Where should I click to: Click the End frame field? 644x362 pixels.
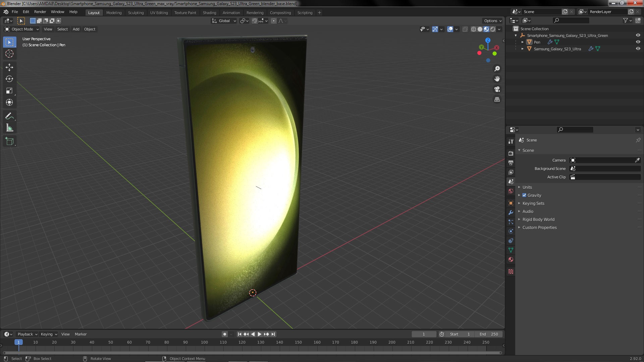489,334
